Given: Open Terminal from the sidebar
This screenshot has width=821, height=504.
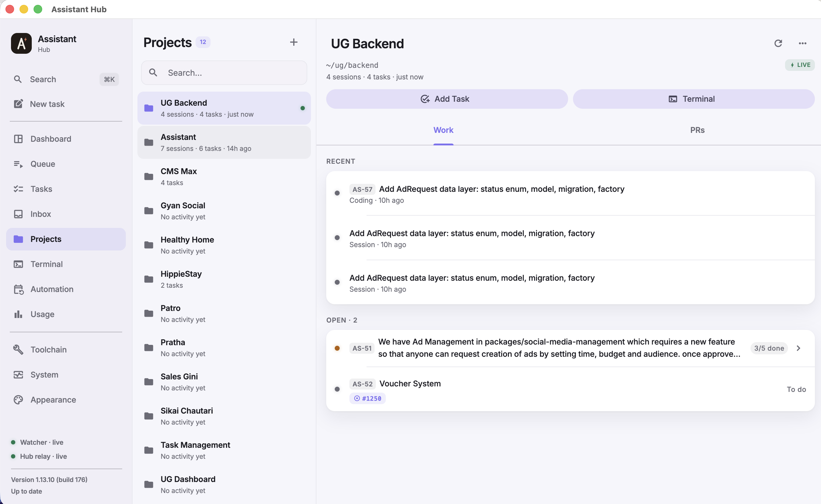Looking at the screenshot, I should pyautogui.click(x=66, y=264).
